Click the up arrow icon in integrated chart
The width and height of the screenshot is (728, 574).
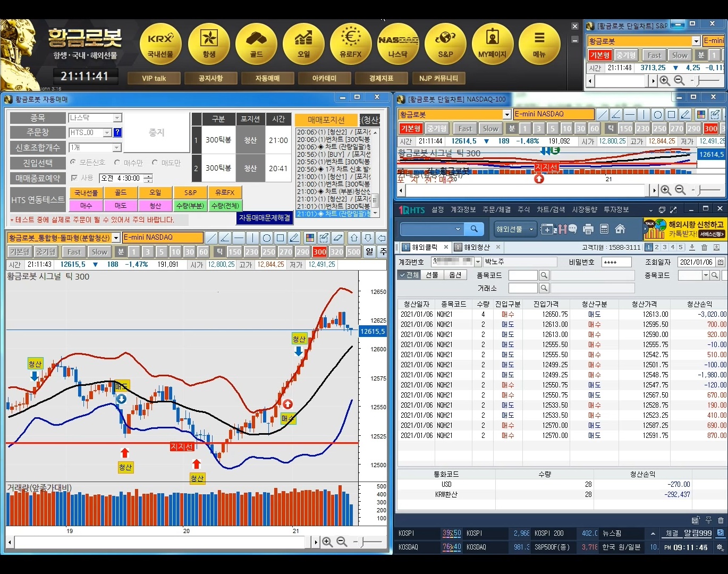pos(354,238)
